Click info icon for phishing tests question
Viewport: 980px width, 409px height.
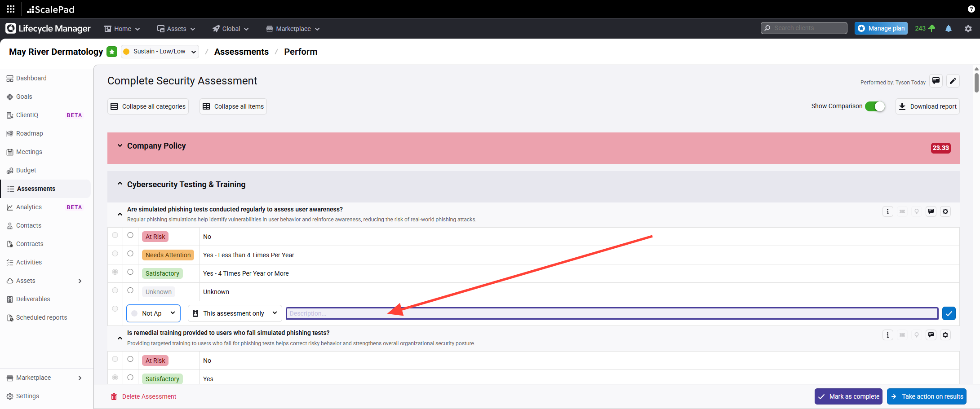[887, 211]
